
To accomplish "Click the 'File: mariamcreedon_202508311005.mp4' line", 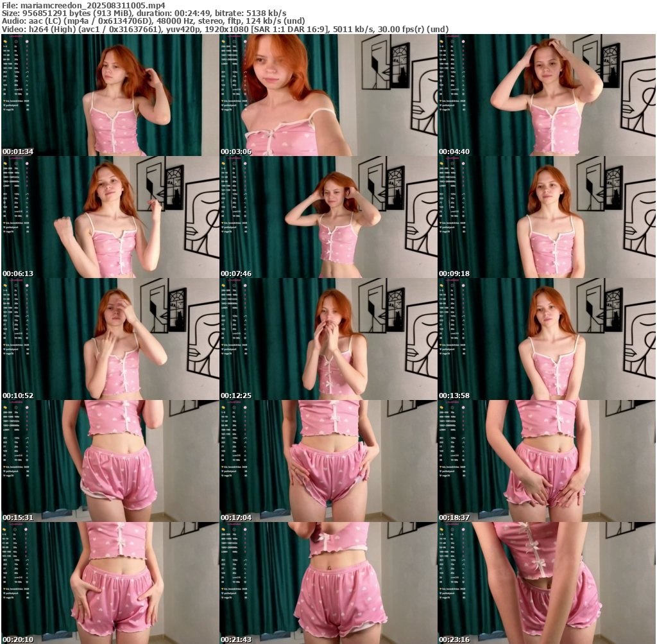I will coord(83,5).
